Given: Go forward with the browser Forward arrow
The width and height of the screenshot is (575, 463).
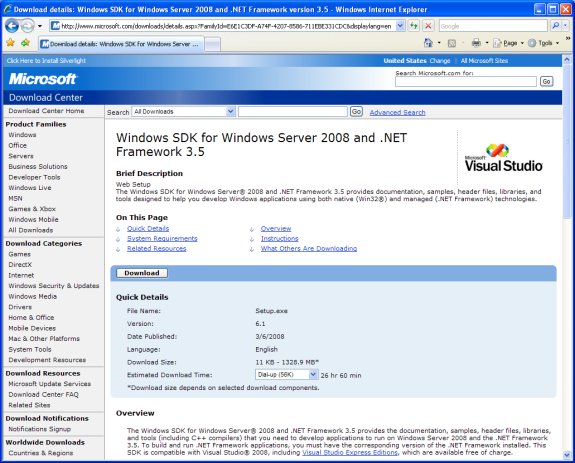Looking at the screenshot, I should pyautogui.click(x=27, y=26).
